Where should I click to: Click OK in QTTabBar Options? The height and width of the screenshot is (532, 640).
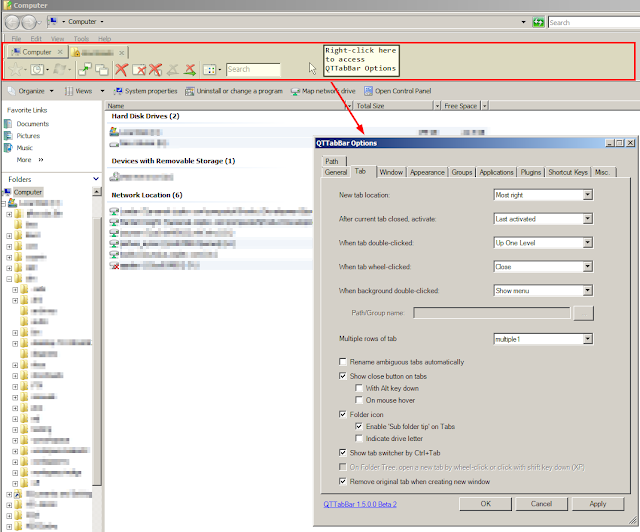485,504
